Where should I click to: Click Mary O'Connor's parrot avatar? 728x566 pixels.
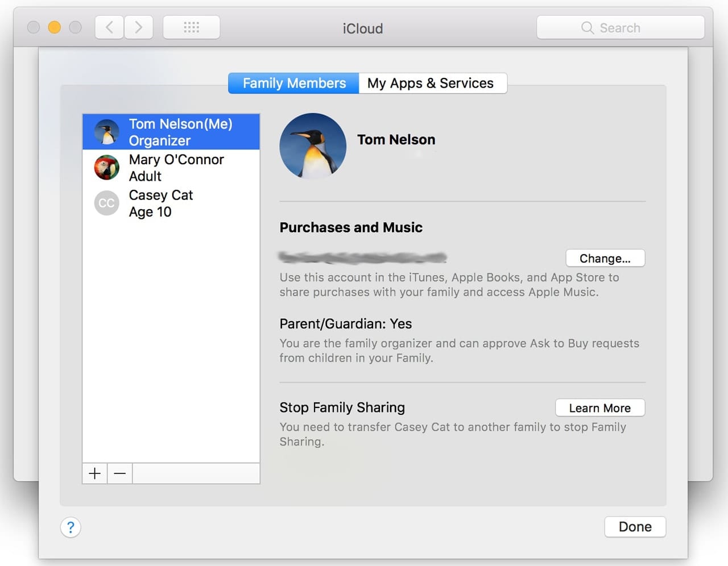107,168
